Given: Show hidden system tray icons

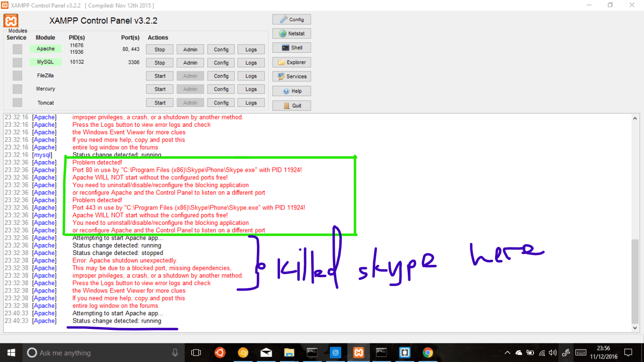Looking at the screenshot, I should tap(507, 353).
